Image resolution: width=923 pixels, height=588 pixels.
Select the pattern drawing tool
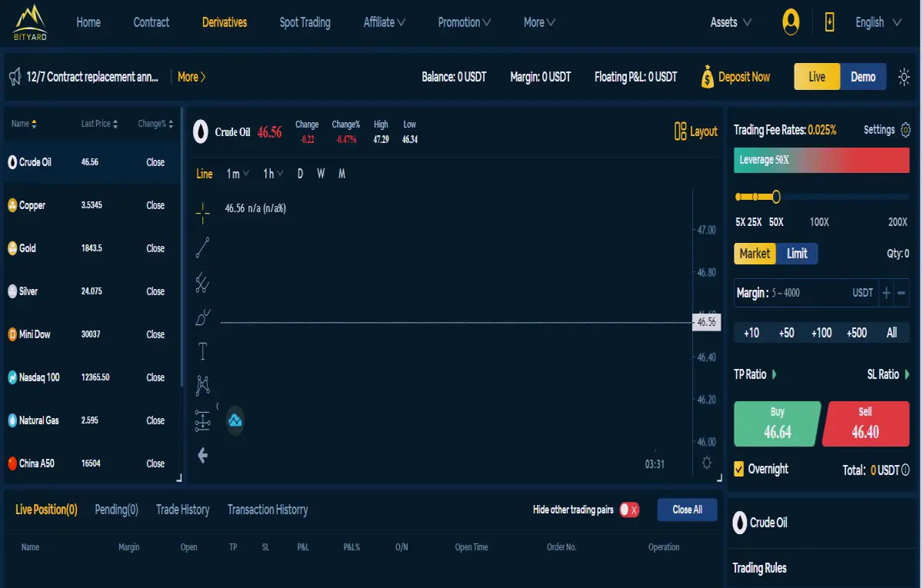pyautogui.click(x=202, y=385)
